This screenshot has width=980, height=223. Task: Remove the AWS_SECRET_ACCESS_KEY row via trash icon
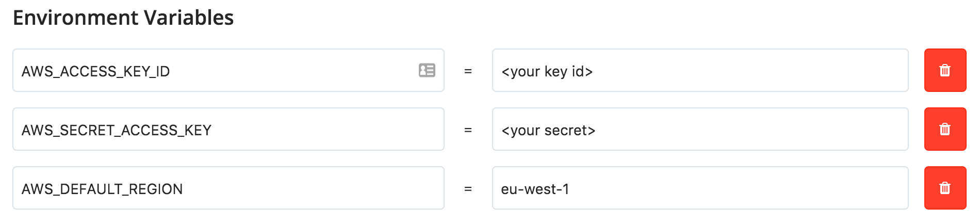pyautogui.click(x=945, y=129)
